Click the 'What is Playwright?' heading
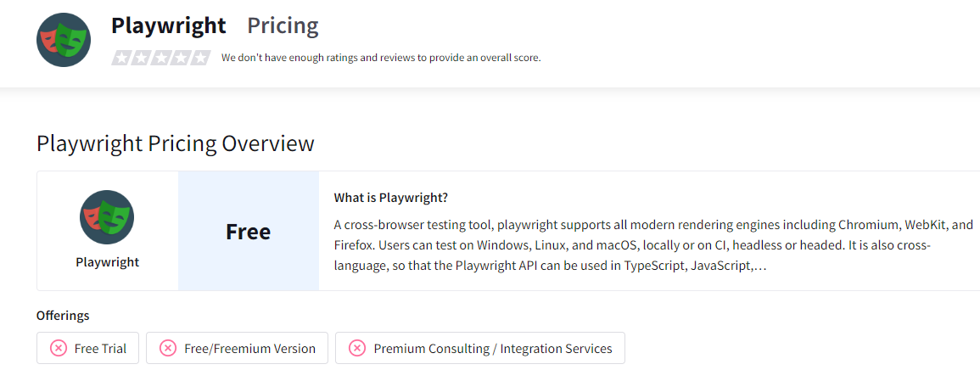 391,198
